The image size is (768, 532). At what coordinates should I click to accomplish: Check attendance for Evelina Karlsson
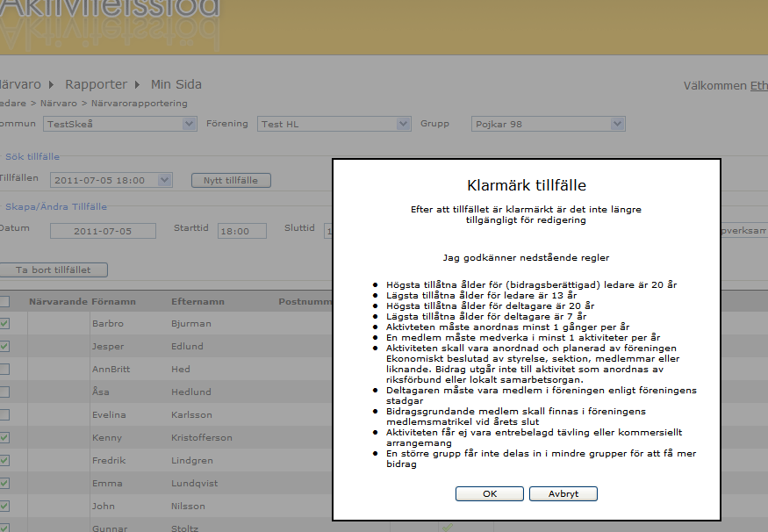point(4,415)
